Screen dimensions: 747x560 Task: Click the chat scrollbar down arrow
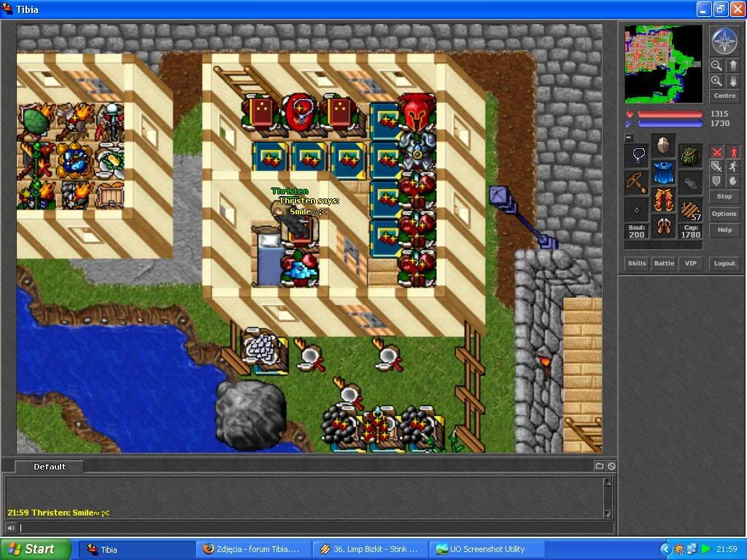[x=608, y=513]
